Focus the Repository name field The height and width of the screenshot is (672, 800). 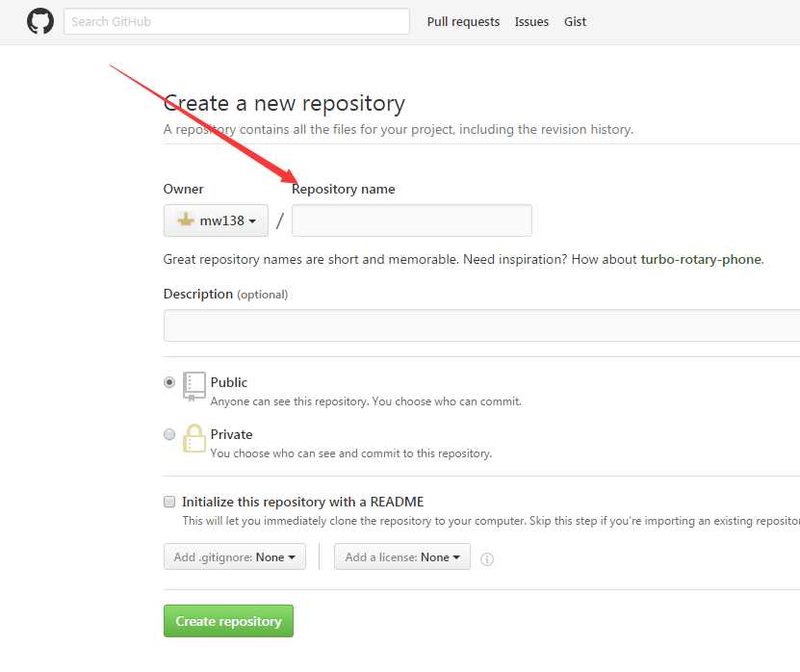pyautogui.click(x=412, y=220)
